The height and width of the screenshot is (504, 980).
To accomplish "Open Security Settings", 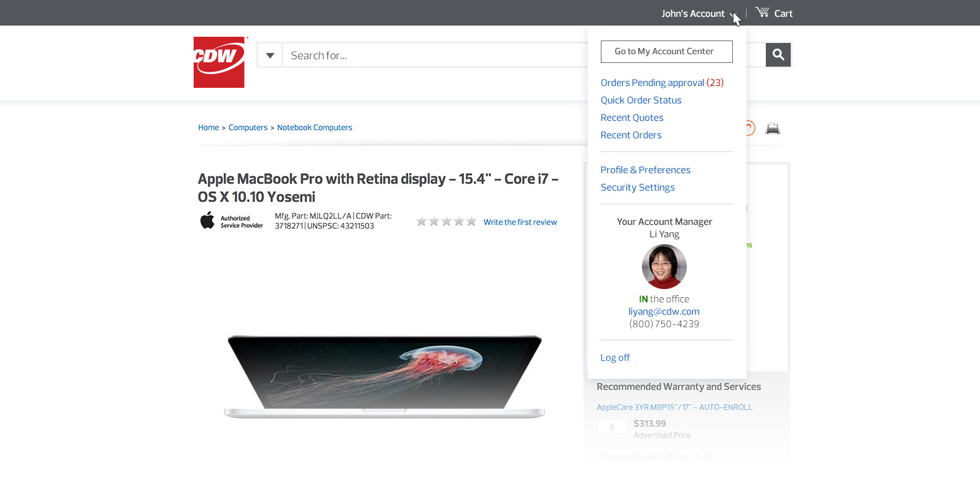I will [638, 188].
